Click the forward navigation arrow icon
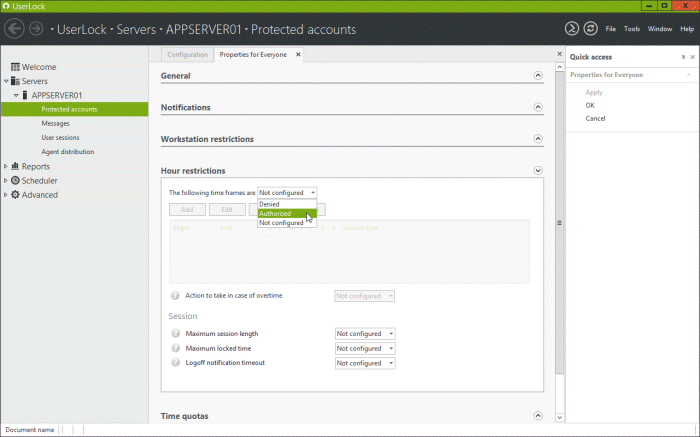 point(36,29)
